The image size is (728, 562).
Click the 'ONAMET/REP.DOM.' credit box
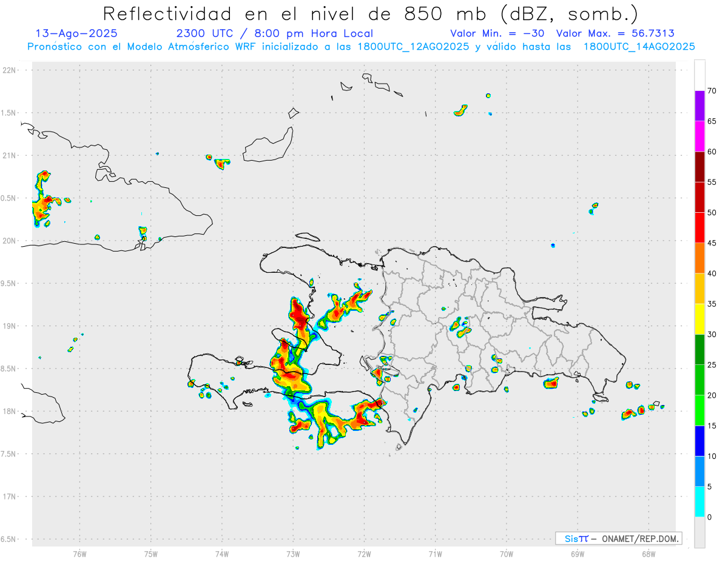(618, 538)
